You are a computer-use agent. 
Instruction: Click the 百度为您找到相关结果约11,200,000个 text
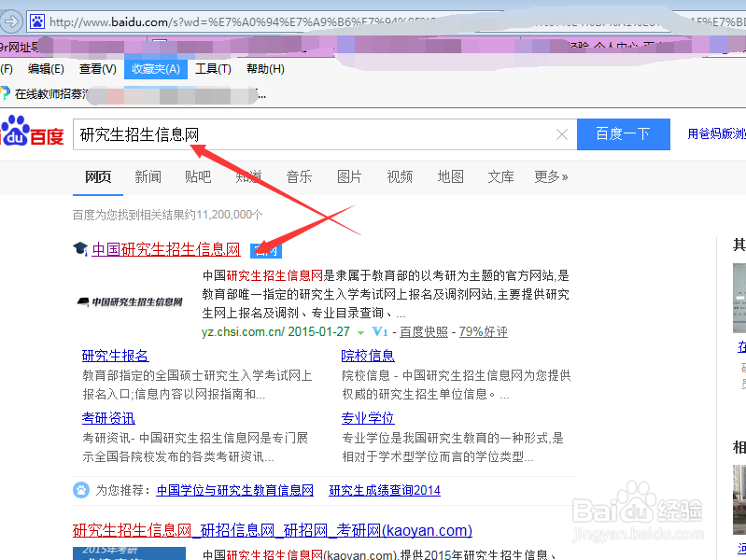click(x=167, y=215)
